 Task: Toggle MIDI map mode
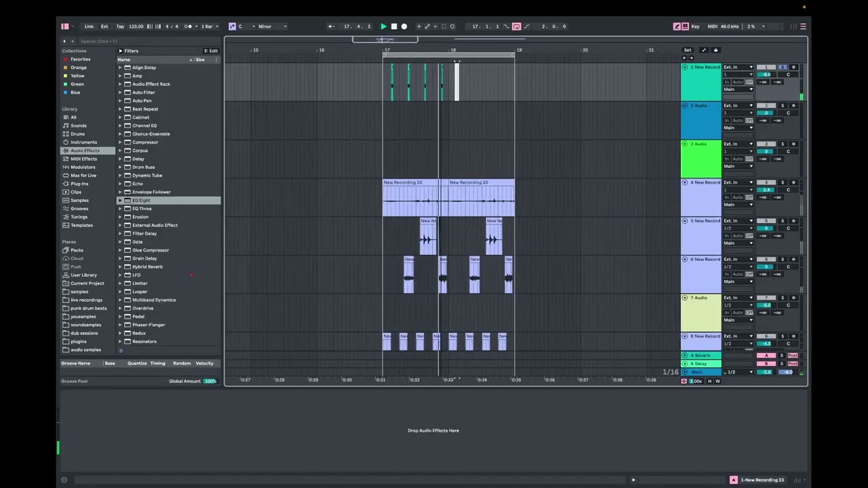pyautogui.click(x=712, y=26)
